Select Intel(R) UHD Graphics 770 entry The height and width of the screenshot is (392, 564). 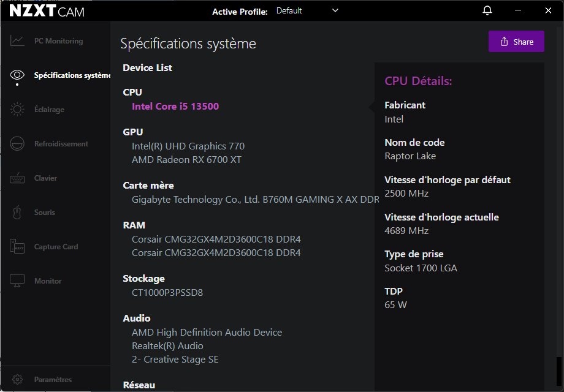coord(188,146)
